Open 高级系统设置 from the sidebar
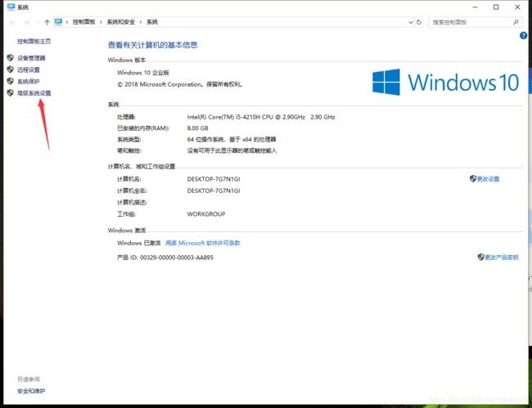The image size is (532, 408). click(x=34, y=93)
